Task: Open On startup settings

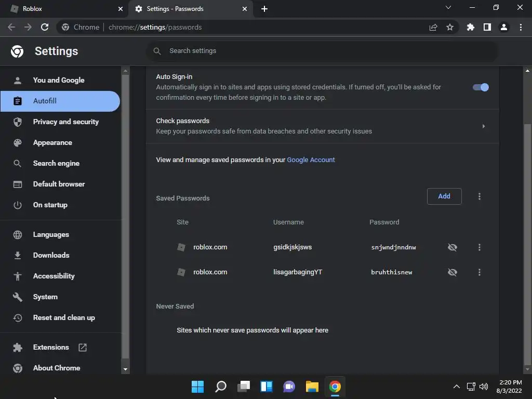Action: [x=60, y=205]
